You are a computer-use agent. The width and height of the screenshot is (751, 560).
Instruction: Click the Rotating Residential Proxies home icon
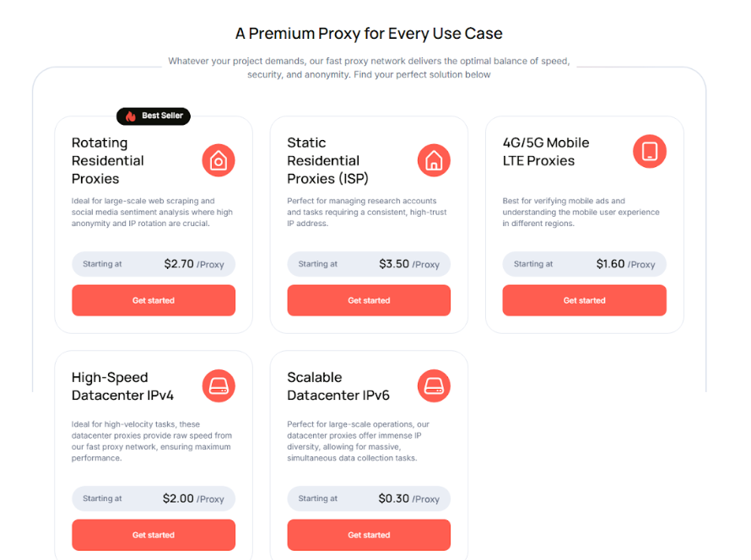pyautogui.click(x=219, y=160)
